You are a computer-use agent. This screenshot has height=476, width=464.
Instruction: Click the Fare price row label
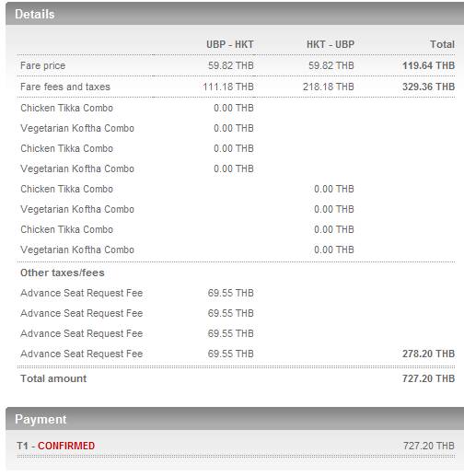(x=42, y=65)
